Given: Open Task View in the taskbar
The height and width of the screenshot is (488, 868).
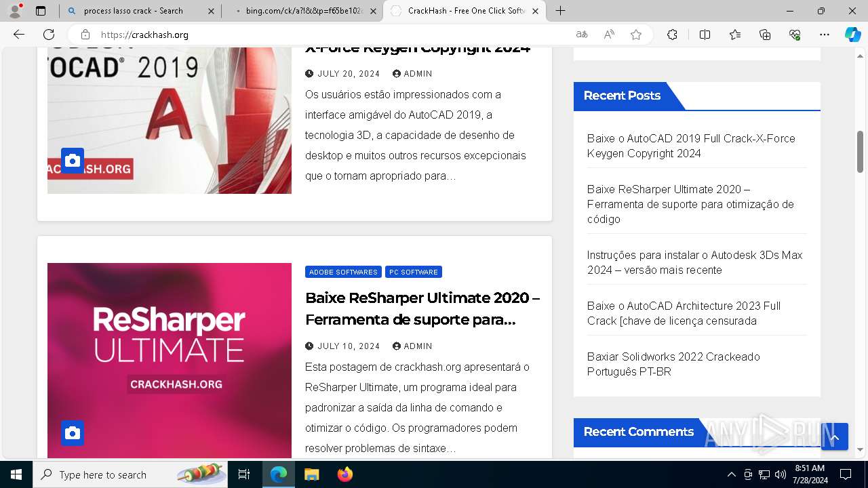Looking at the screenshot, I should [244, 474].
